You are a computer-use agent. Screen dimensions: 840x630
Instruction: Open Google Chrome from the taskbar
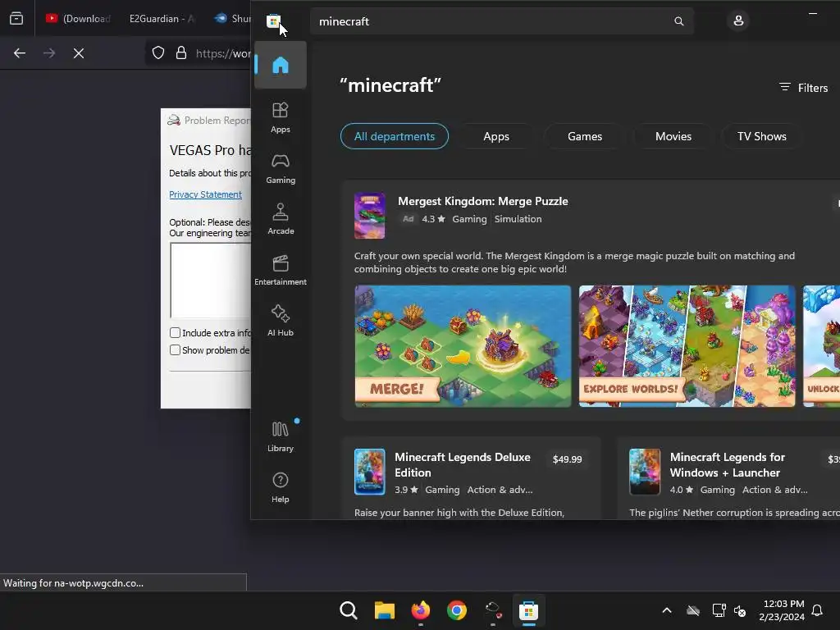tap(456, 610)
